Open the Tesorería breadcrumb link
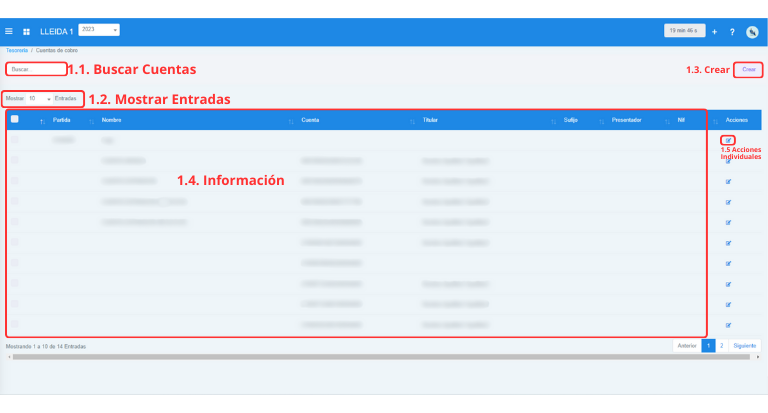The width and height of the screenshot is (768, 413). point(17,50)
